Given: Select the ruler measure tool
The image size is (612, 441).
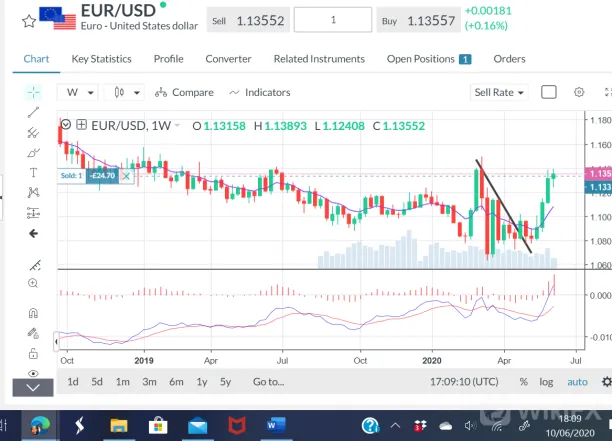Looking at the screenshot, I should tap(35, 265).
